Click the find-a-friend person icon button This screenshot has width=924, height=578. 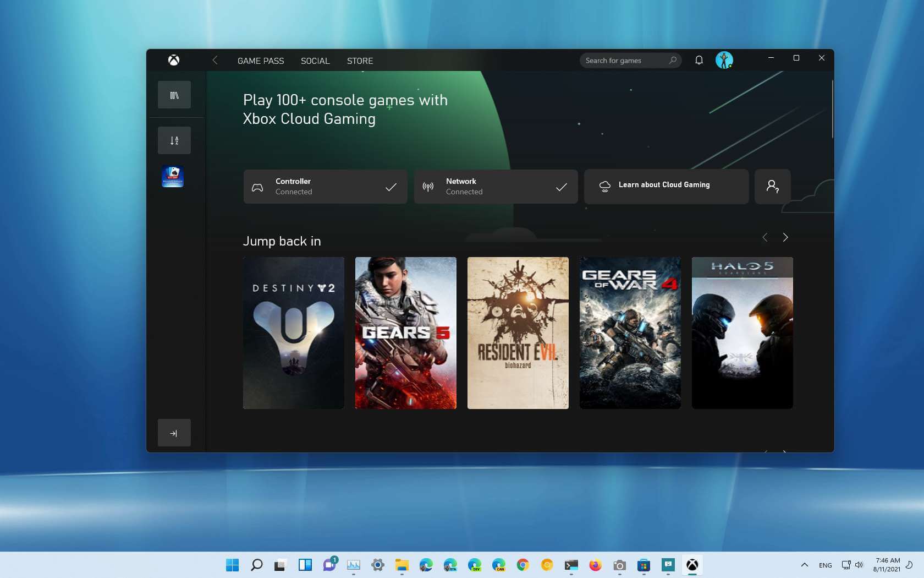[772, 187]
